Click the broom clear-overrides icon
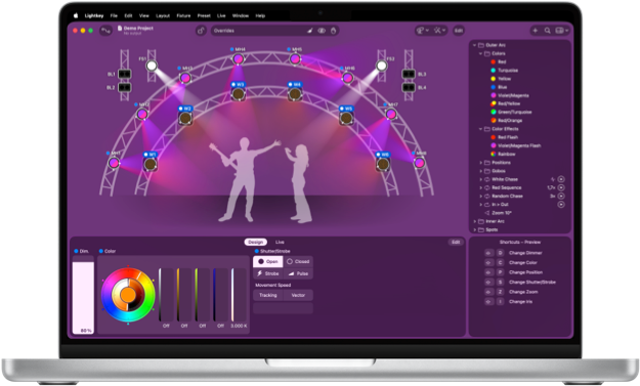 coord(310,31)
